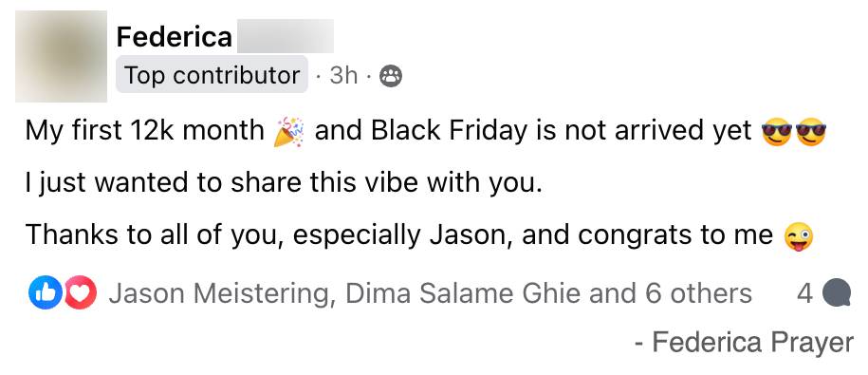Click the Top contributor badge
The width and height of the screenshot is (868, 375).
212,75
